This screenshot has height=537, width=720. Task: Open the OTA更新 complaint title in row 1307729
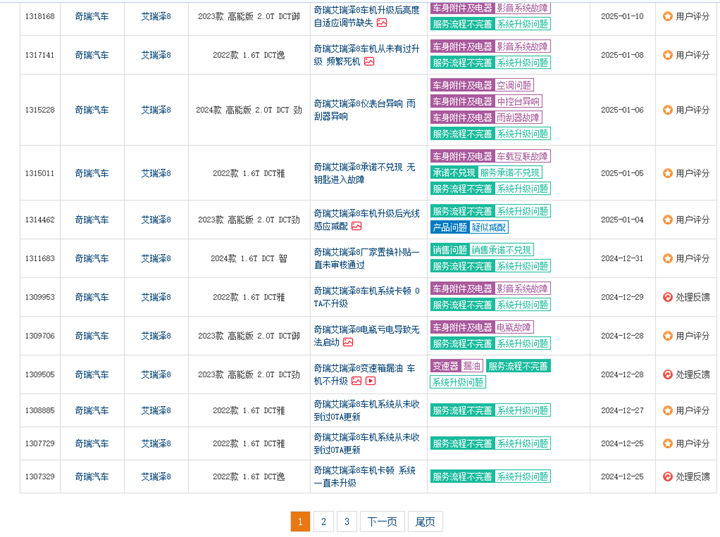click(x=366, y=443)
